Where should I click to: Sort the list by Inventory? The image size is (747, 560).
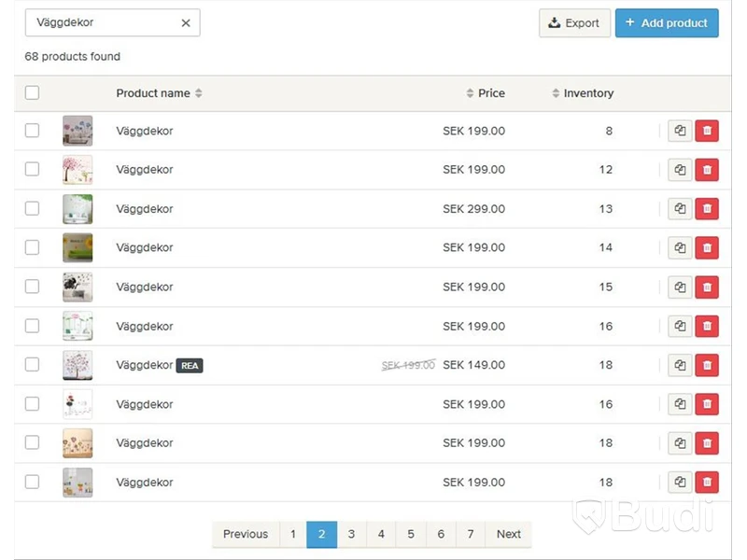click(x=583, y=93)
